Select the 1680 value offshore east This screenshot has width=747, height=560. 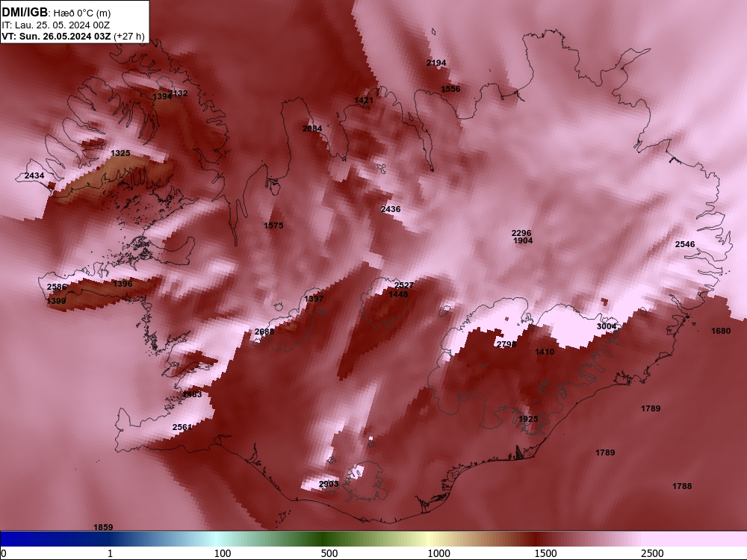point(720,331)
